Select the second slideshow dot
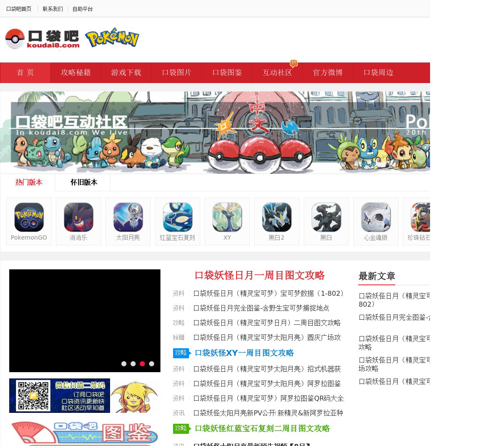 tap(133, 364)
